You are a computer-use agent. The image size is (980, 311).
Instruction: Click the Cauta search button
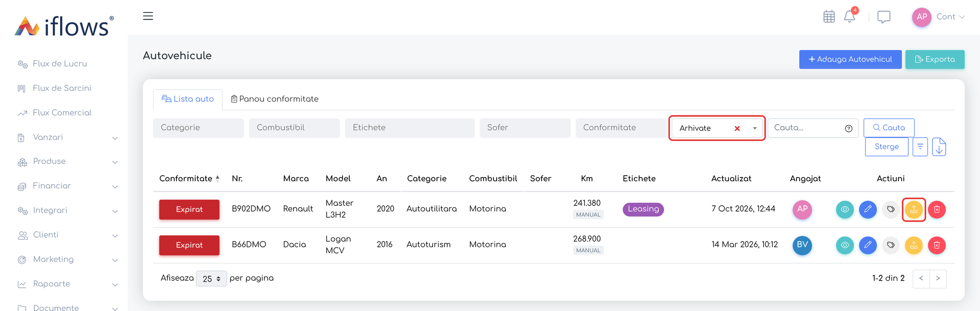pos(889,128)
